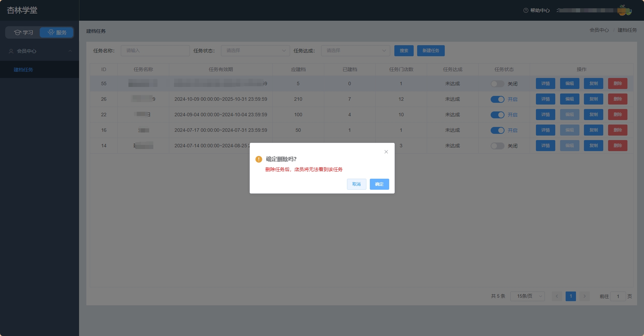Click 复制 for task ID 22
This screenshot has height=336, width=644.
click(x=594, y=115)
